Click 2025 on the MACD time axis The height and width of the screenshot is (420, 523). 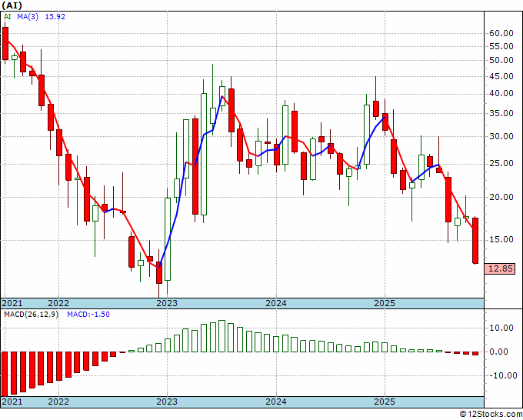[x=385, y=402]
